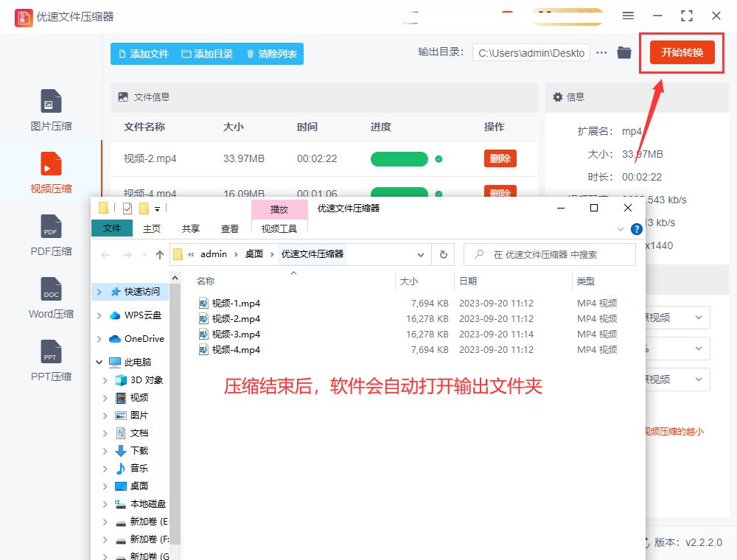Click the 添加文件 add file button
This screenshot has width=737, height=560.
point(144,54)
